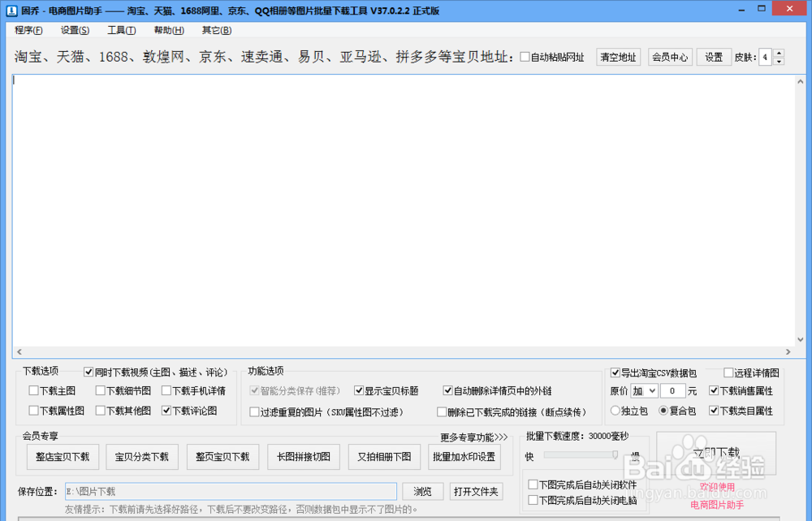This screenshot has height=521, width=812.
Task: Enable 下载手机详情 checkbox
Action: point(166,390)
